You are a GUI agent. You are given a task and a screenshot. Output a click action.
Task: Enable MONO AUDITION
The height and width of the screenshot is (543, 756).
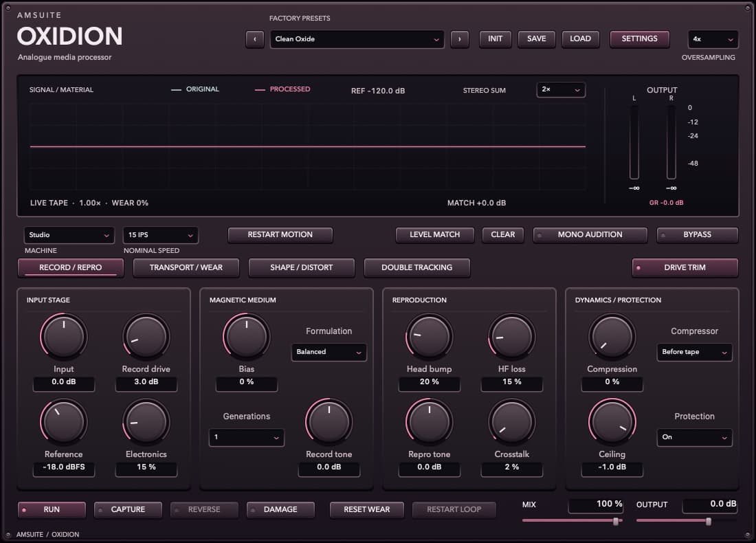point(590,235)
